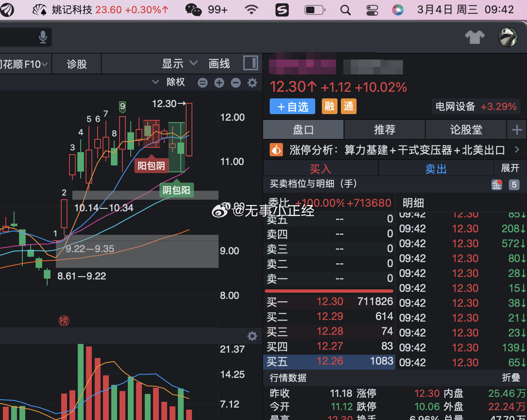Click the 同花顺 logo icon in menu bar
Image resolution: width=527 pixels, height=420 pixels.
coord(6,10)
